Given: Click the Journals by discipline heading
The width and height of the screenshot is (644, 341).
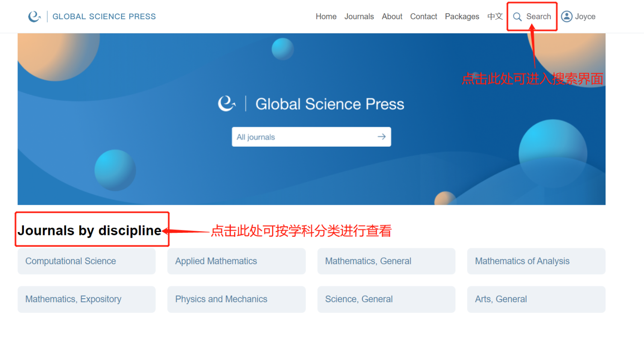Looking at the screenshot, I should (x=89, y=231).
